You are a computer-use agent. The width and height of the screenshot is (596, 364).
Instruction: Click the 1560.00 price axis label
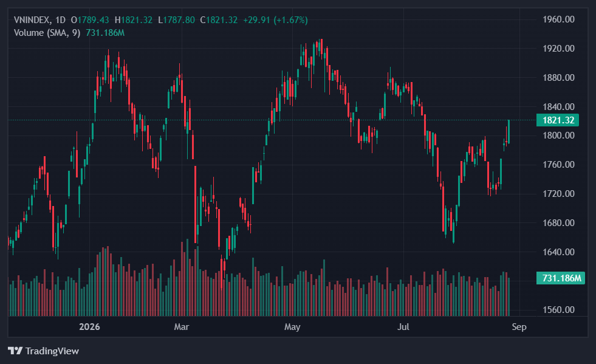(x=558, y=309)
